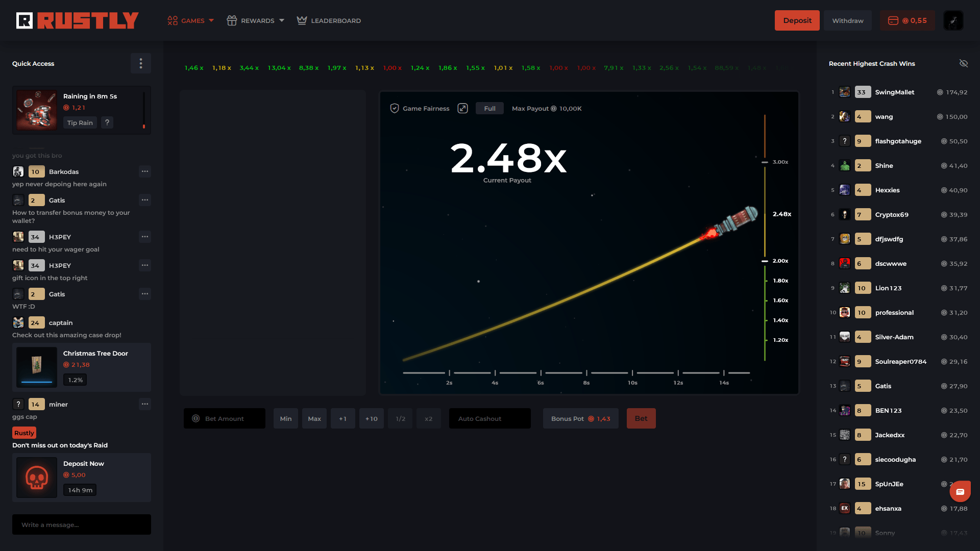Open the user profile avatar in header

tap(953, 20)
